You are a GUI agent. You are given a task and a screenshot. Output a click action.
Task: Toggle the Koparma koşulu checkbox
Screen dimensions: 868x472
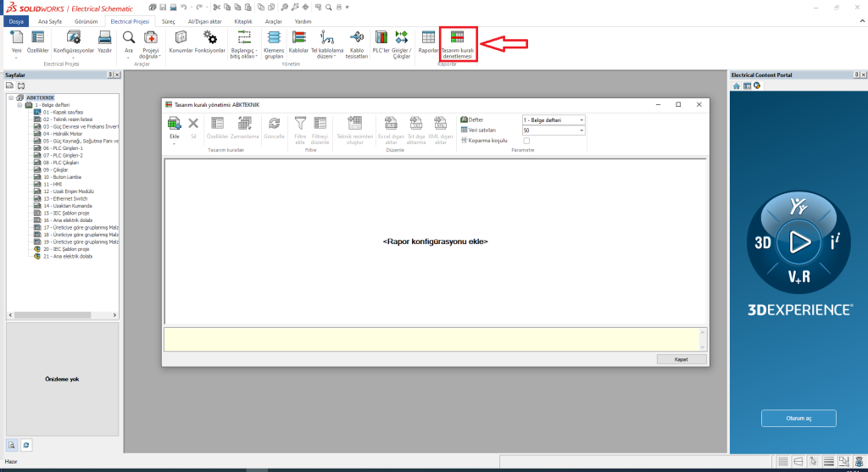point(526,141)
